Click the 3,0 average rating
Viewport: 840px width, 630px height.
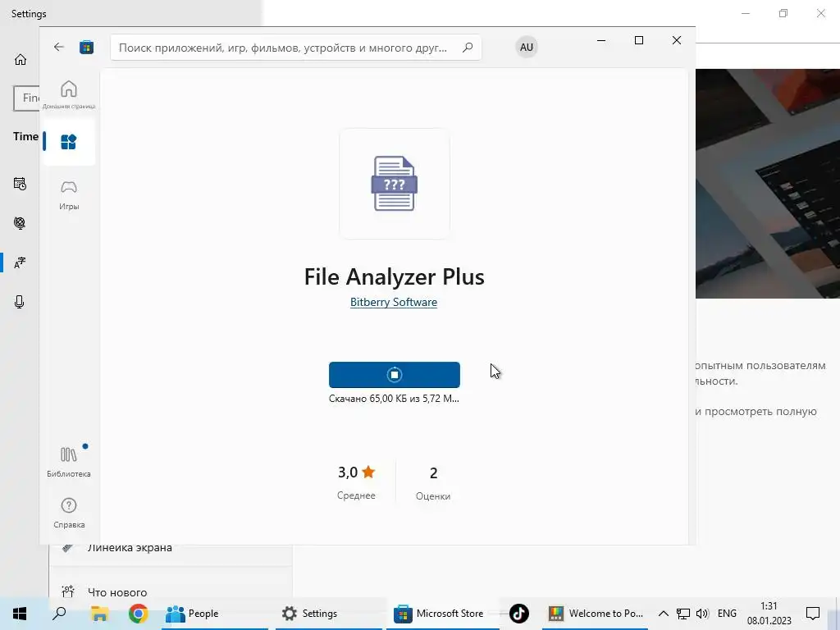(x=356, y=482)
